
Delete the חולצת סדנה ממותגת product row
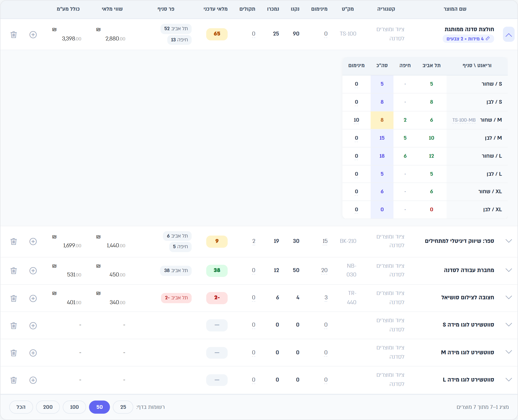click(x=14, y=35)
